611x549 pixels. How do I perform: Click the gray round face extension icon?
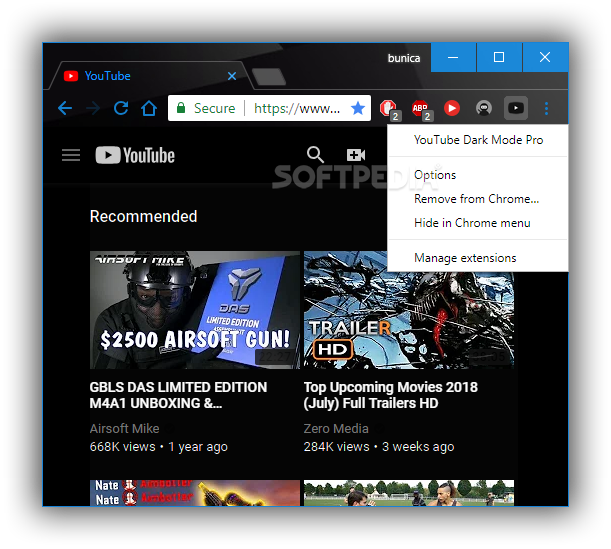coord(484,108)
